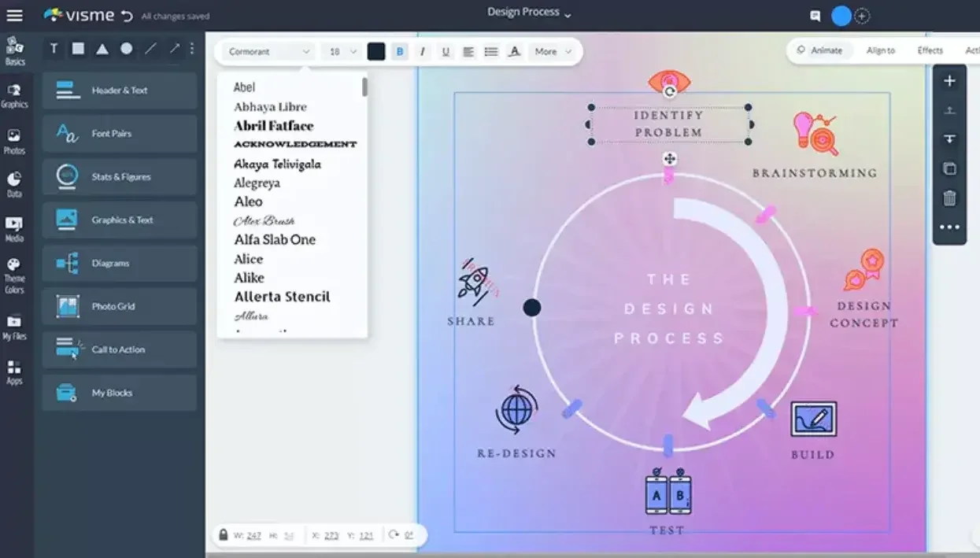Delete selected element with trash icon
980x558 pixels.
click(x=949, y=198)
